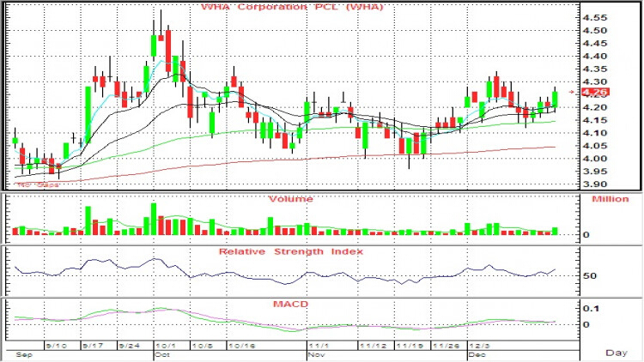Screen dimensions: 644x362
Task: Click the small red arrow beside 4.26
Action: (x=572, y=92)
